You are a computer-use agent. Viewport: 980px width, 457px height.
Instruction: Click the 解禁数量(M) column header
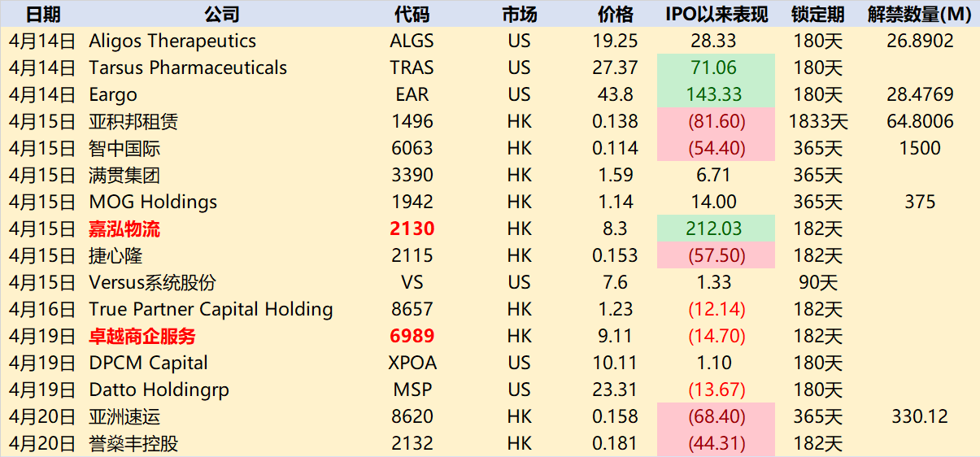920,14
